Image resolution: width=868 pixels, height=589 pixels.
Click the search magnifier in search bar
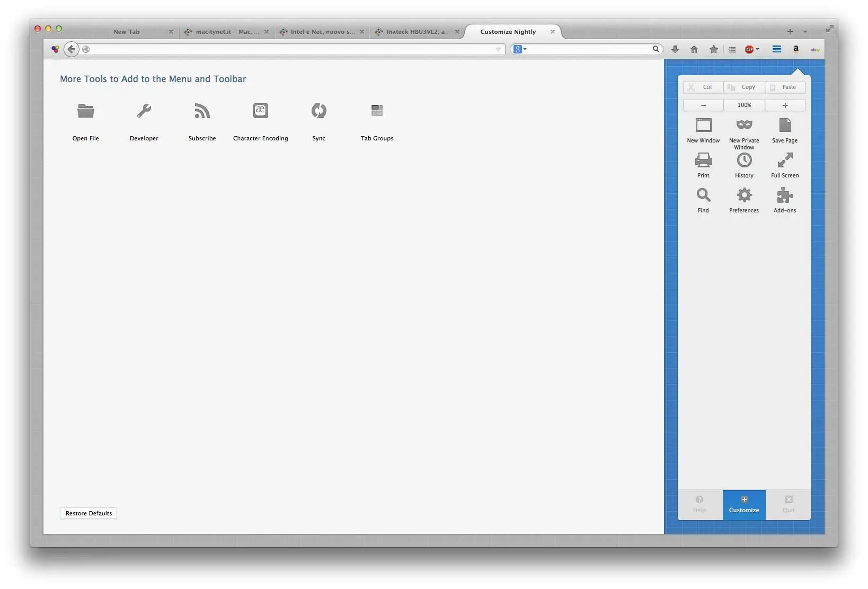point(656,49)
